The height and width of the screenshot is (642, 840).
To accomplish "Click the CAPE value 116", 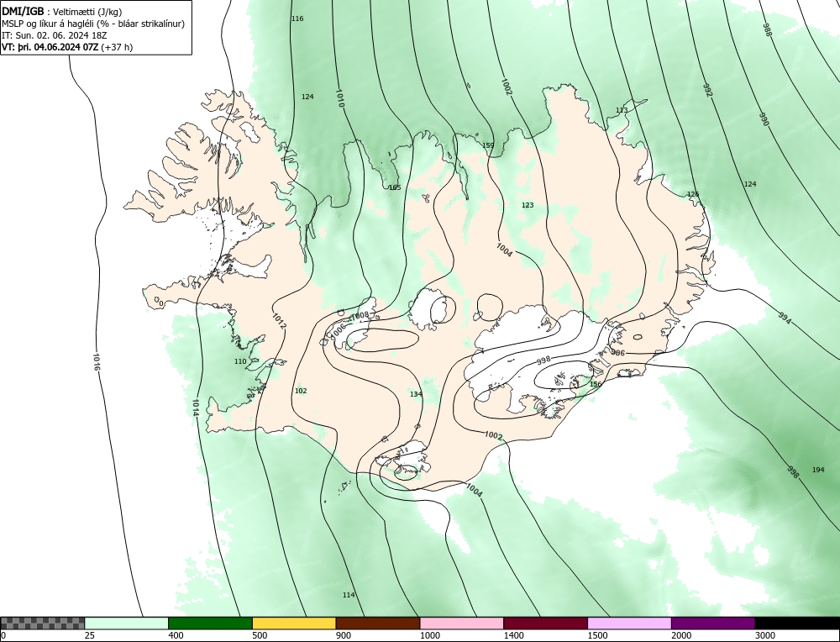I will point(297,18).
